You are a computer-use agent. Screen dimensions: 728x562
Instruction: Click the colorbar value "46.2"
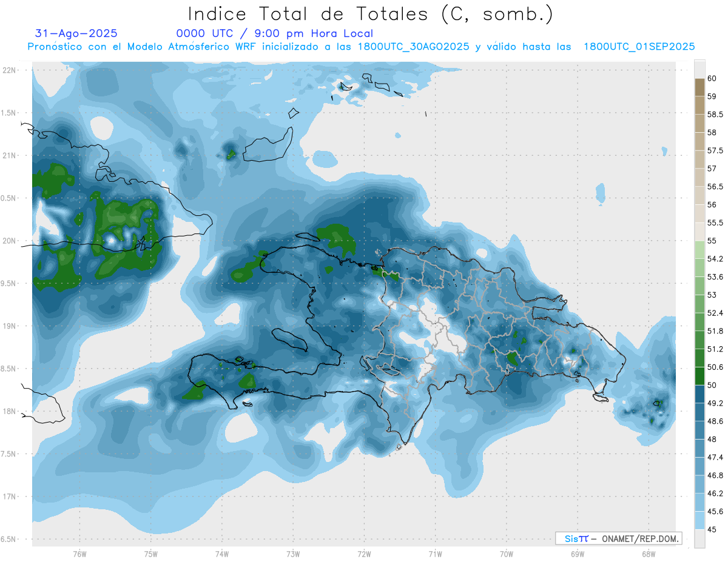(x=716, y=493)
